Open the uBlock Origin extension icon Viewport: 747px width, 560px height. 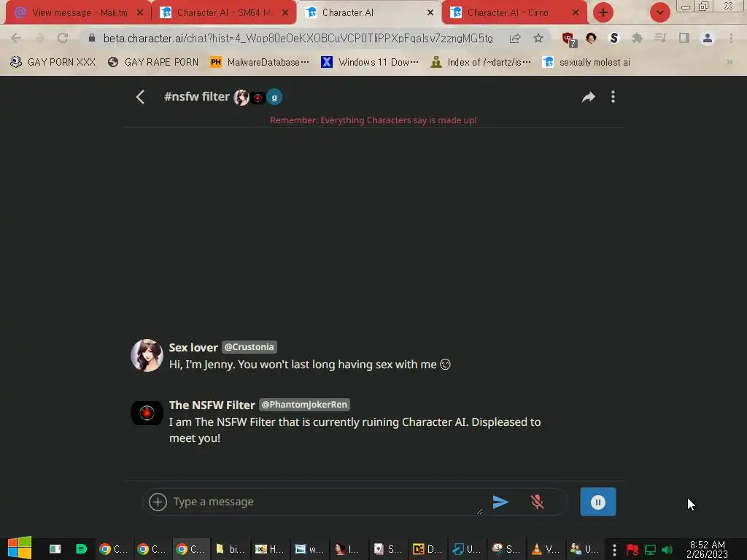568,39
